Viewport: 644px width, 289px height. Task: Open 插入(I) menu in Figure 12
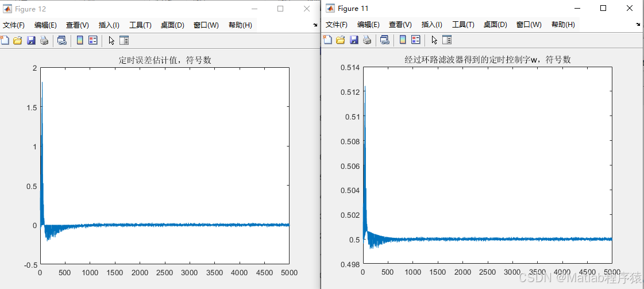click(109, 25)
